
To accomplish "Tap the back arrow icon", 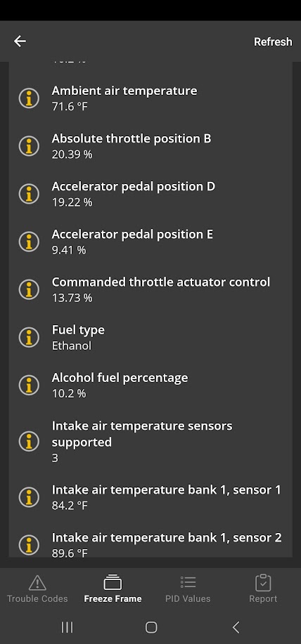I will point(20,41).
